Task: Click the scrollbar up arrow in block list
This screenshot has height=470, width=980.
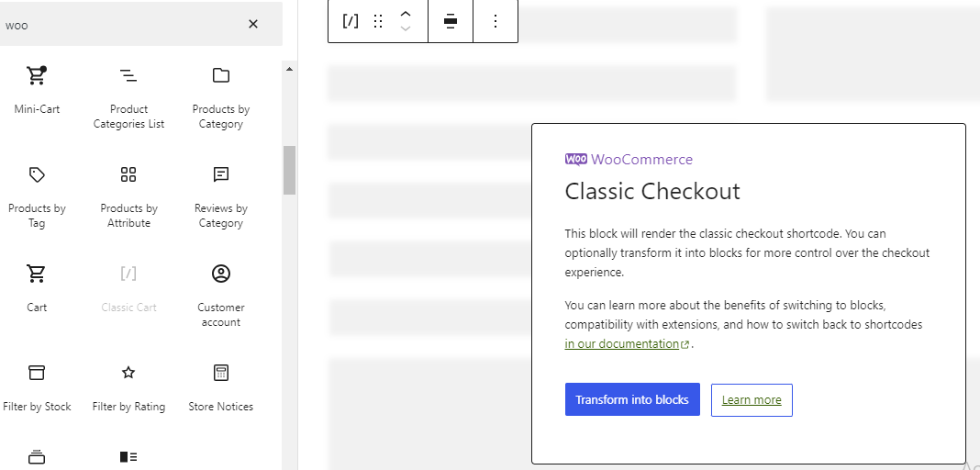Action: pos(289,69)
